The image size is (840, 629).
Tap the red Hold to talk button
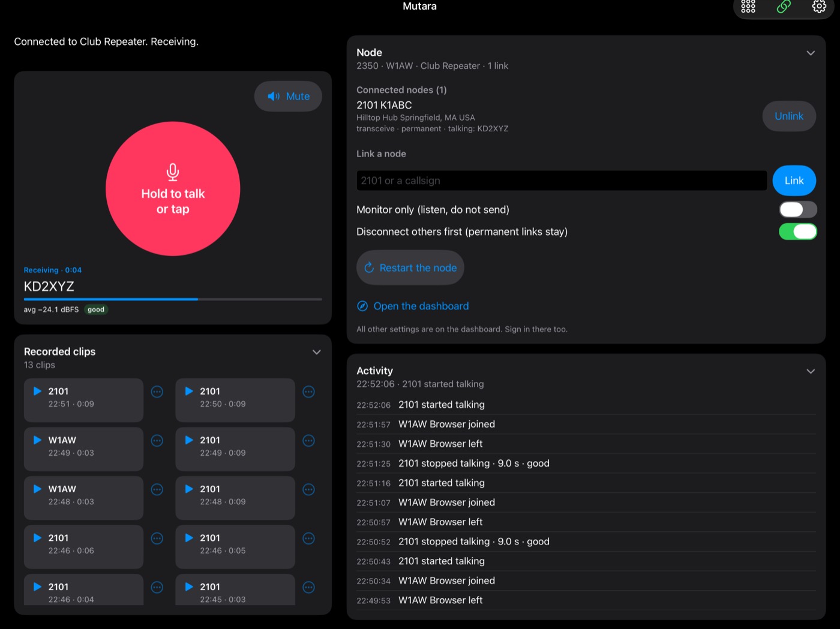[x=173, y=189]
